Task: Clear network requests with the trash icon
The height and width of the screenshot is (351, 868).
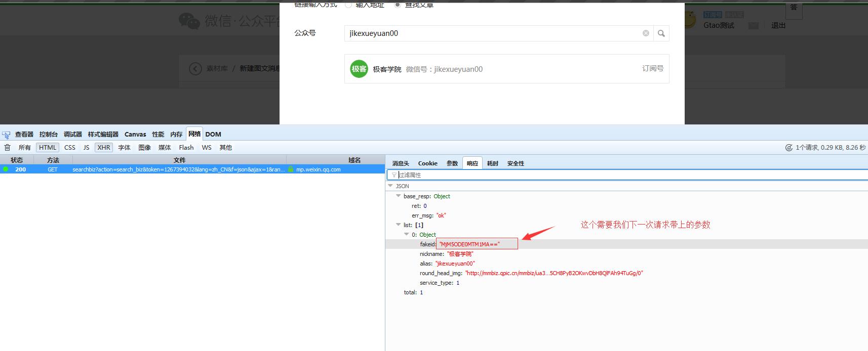Action: coord(7,148)
